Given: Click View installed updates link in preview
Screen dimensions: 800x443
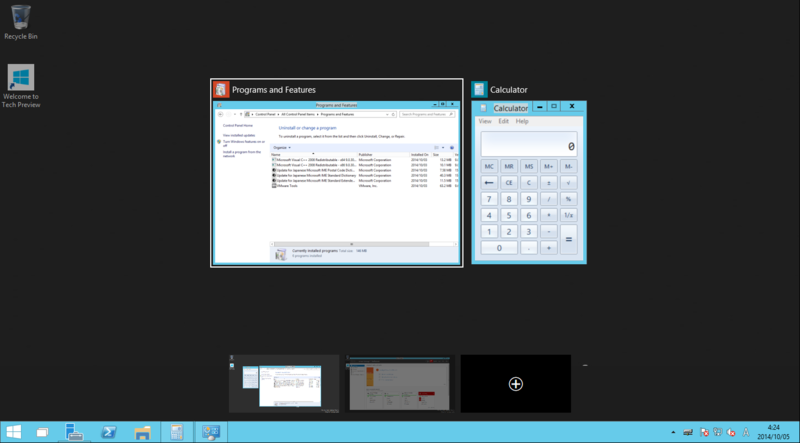Looking at the screenshot, I should [x=239, y=135].
